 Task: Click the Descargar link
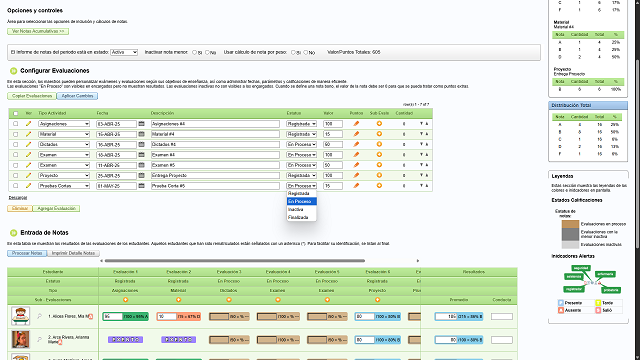tap(18, 198)
